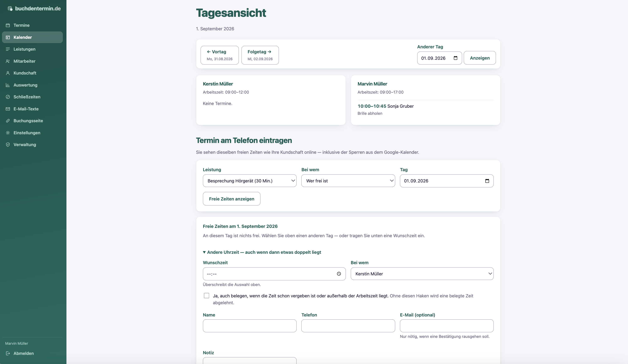
Task: Click the Schließzeiten blocked icon
Action: tap(8, 97)
